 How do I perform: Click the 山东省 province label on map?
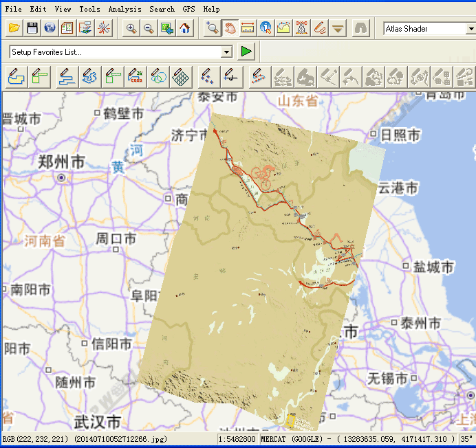click(x=298, y=101)
